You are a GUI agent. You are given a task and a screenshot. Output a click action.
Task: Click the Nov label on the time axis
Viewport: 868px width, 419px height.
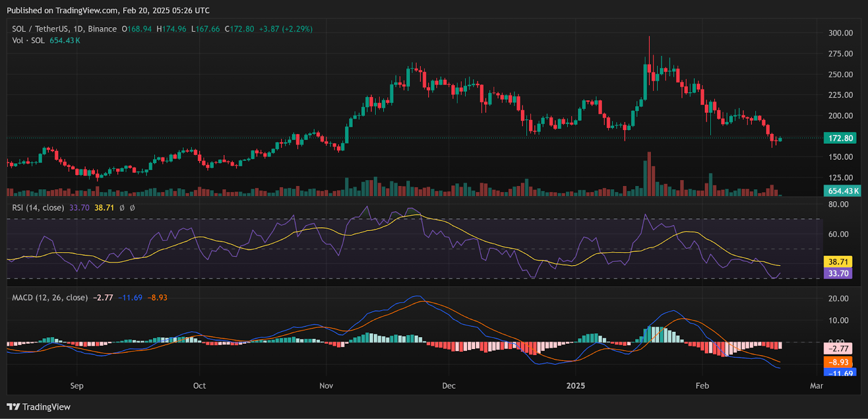point(326,386)
